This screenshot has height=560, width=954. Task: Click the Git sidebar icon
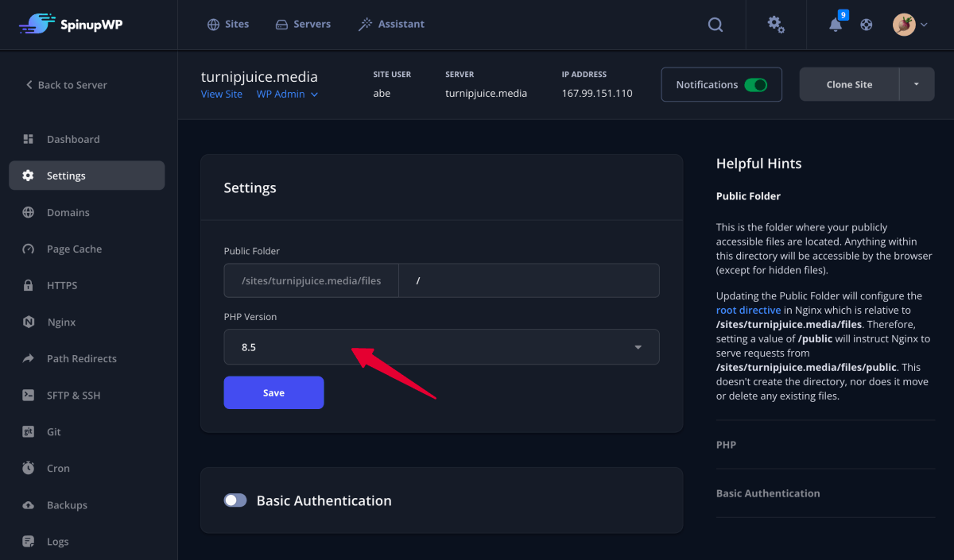pos(29,431)
